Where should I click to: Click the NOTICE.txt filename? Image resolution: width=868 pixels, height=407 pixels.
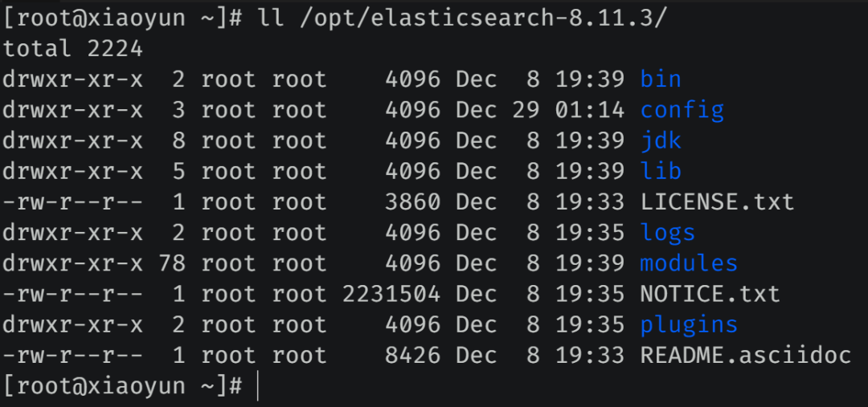[710, 294]
